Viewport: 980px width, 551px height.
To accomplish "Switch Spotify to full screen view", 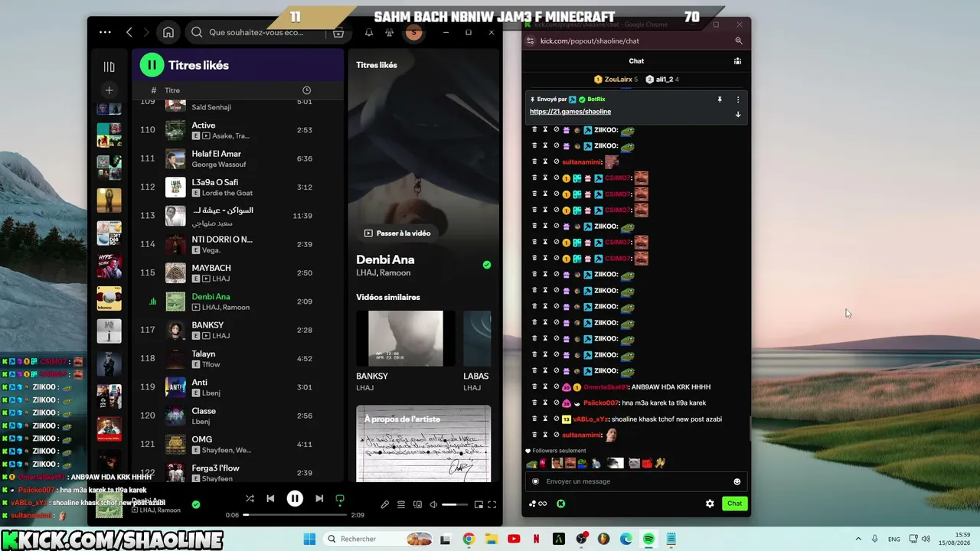I will (x=492, y=504).
